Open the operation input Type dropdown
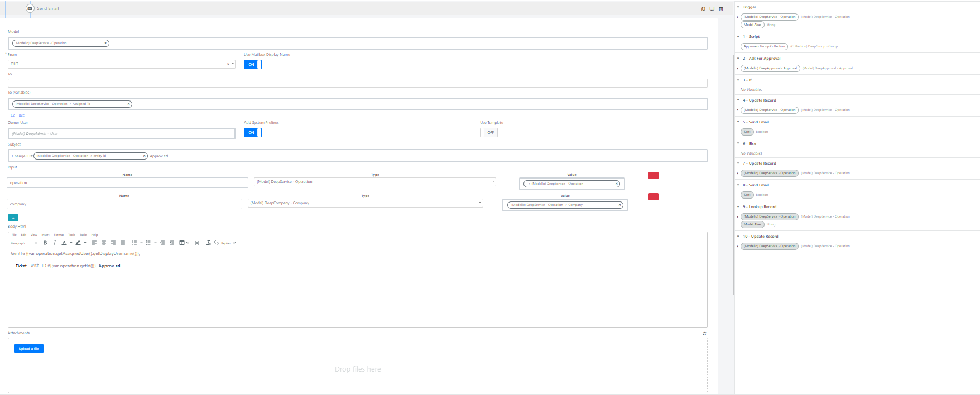The width and height of the screenshot is (980, 395). click(x=493, y=181)
